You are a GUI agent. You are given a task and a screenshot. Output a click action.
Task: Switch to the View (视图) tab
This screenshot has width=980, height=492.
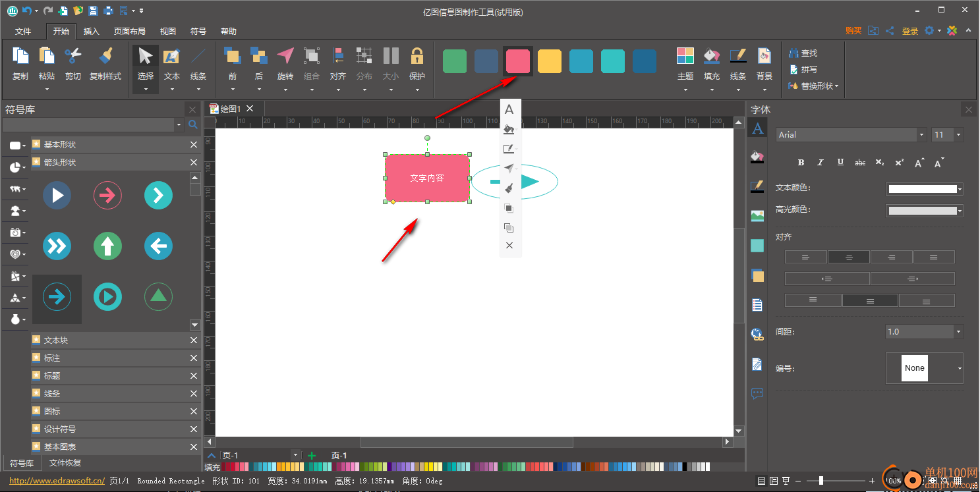pos(168,32)
